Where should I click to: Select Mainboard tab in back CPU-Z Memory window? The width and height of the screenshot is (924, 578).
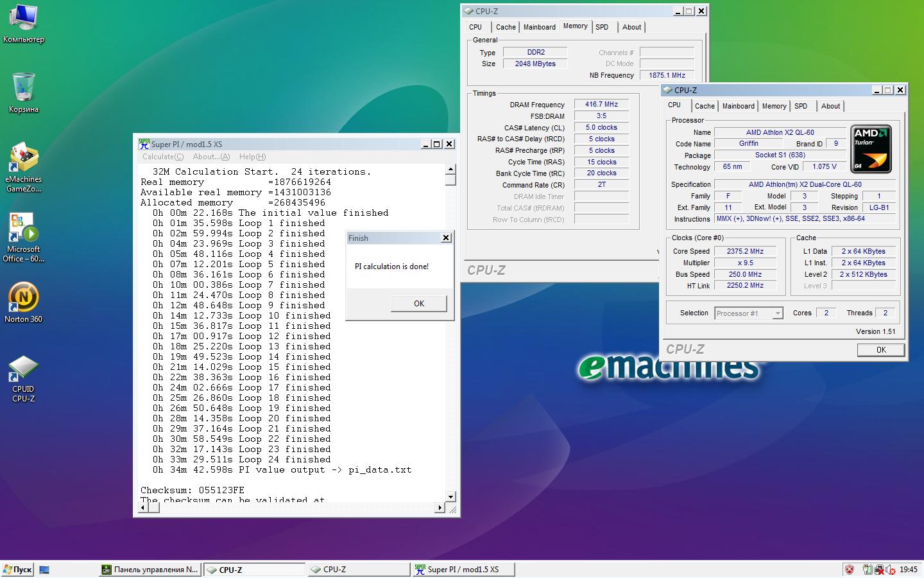pos(539,27)
